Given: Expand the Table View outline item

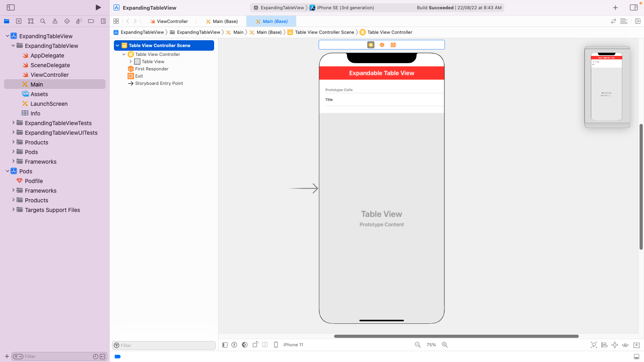Looking at the screenshot, I should [130, 61].
